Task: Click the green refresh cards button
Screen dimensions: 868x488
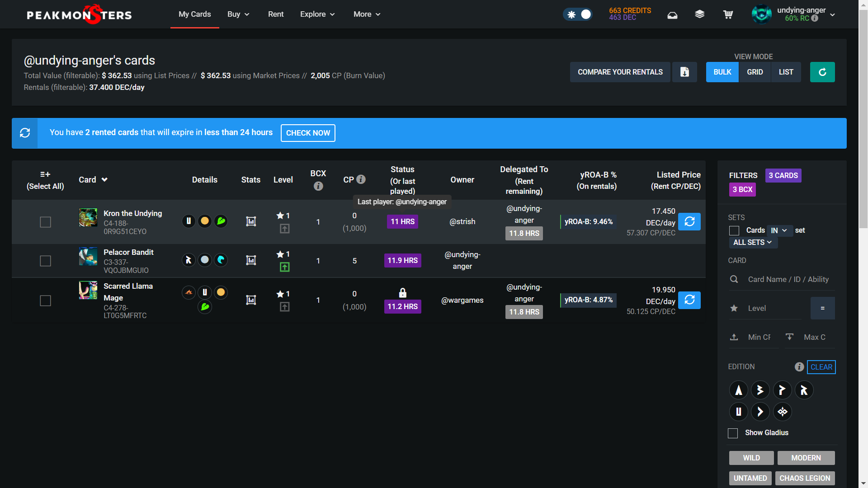Action: tap(822, 72)
